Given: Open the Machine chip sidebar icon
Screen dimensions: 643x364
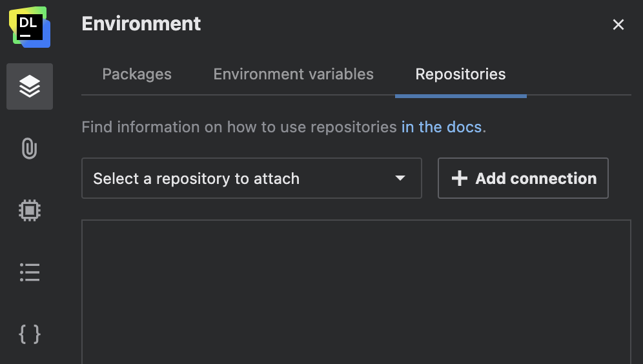Looking at the screenshot, I should tap(30, 210).
